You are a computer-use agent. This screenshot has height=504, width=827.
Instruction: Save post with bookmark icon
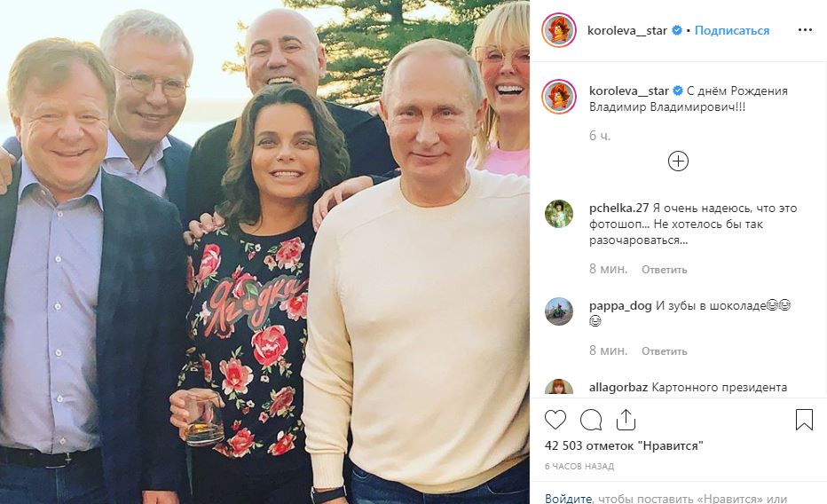click(x=804, y=420)
